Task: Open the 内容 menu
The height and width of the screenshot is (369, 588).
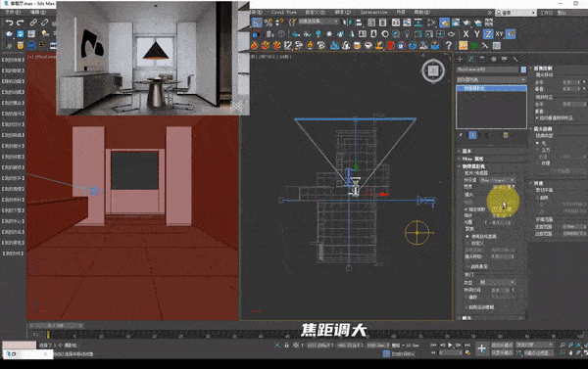Action: tap(401, 13)
